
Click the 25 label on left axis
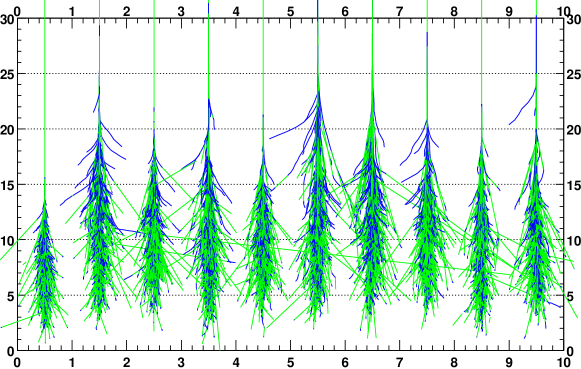(x=7, y=75)
